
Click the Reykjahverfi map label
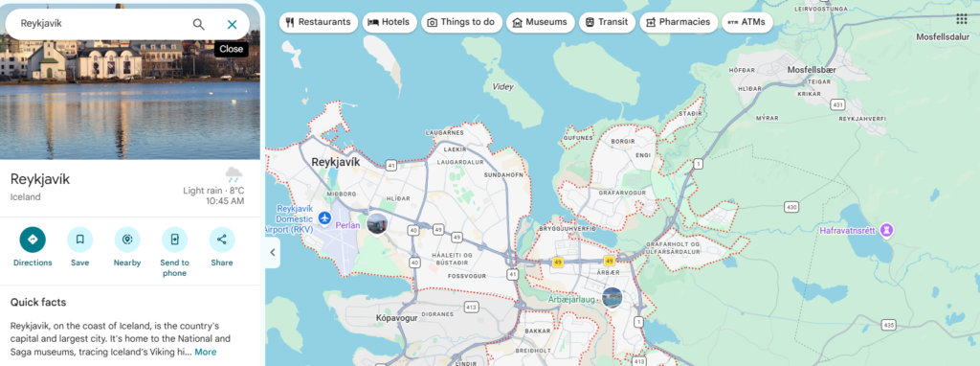862,118
